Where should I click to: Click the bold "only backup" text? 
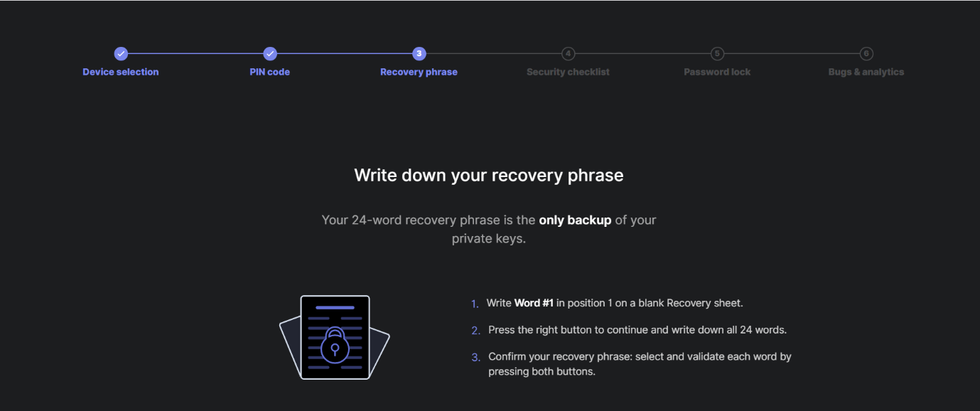tap(575, 220)
